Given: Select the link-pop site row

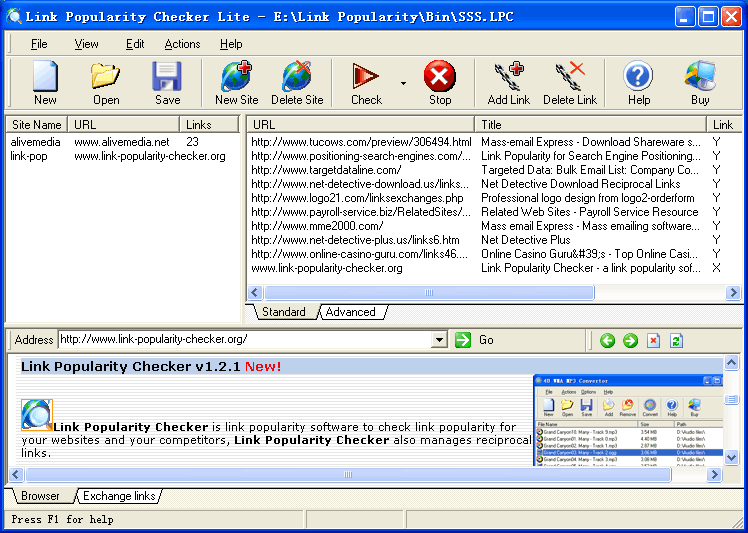Looking at the screenshot, I should [123, 156].
